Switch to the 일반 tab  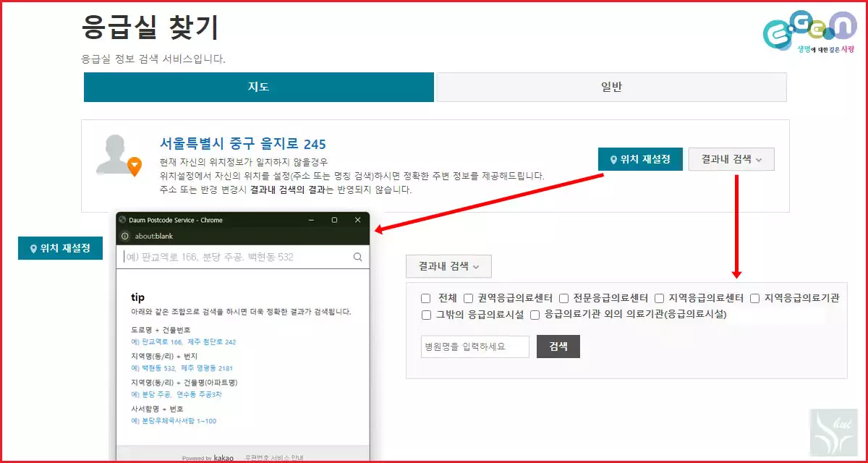click(611, 87)
